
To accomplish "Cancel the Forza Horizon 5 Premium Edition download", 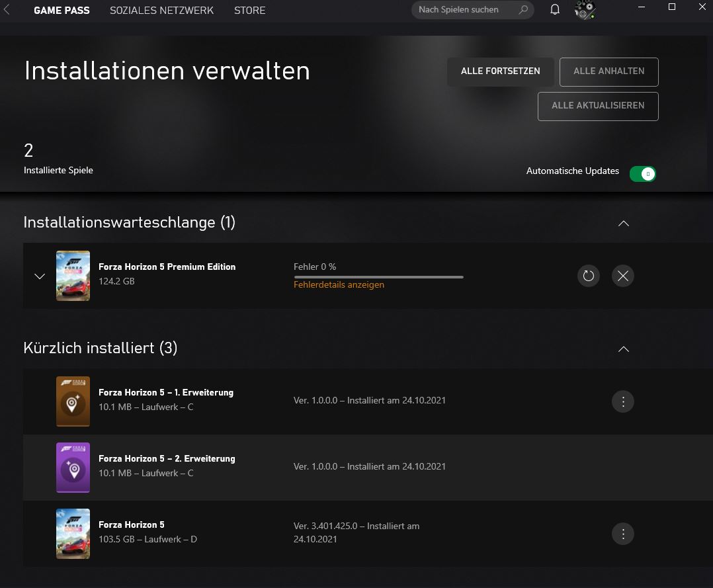I will pos(622,276).
